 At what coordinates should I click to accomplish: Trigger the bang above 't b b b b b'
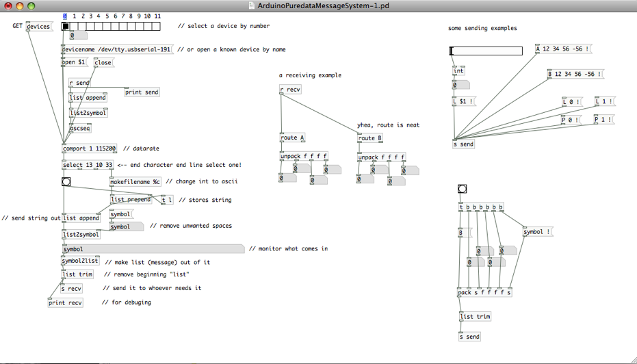point(462,190)
